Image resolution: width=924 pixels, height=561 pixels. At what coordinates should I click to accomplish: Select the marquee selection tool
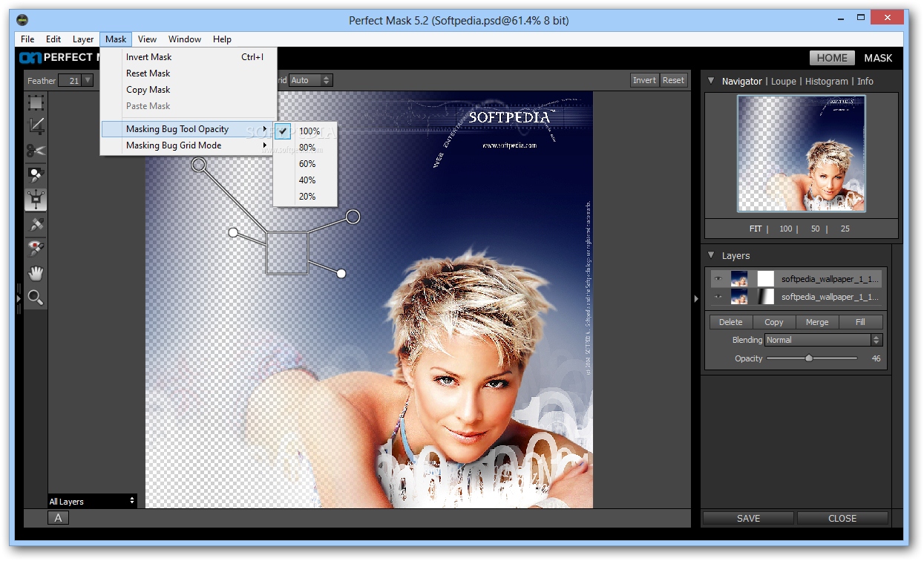[36, 102]
